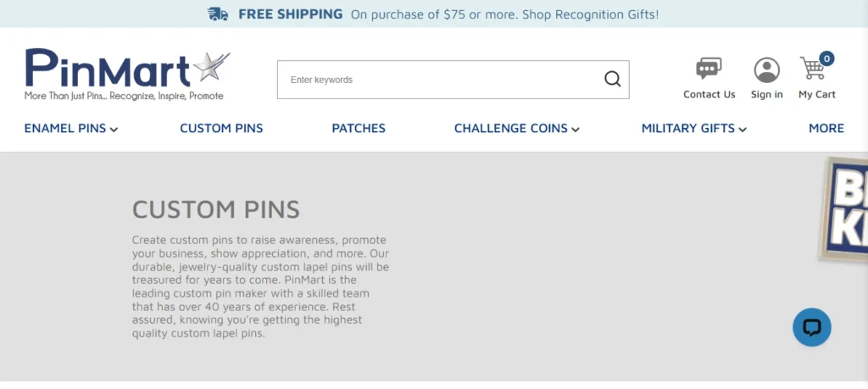Viewport: 868px width, 389px height.
Task: Click the Contact Us link text
Action: click(709, 95)
